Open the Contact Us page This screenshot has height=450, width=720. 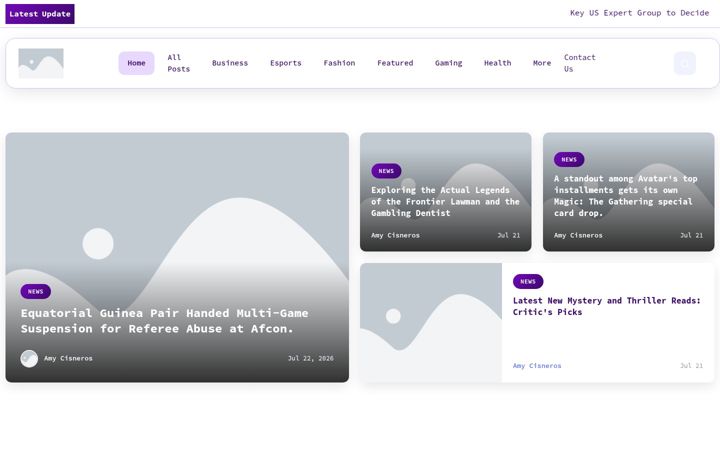click(579, 63)
